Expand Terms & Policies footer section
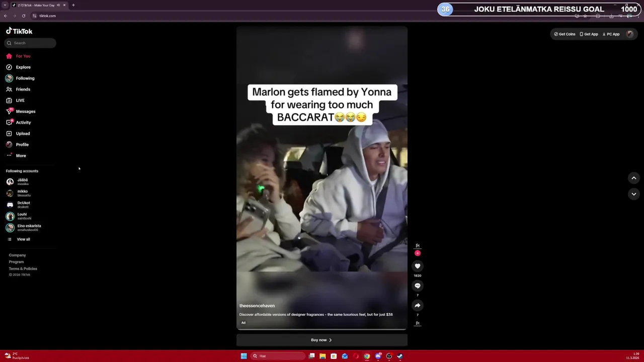 pos(23,268)
